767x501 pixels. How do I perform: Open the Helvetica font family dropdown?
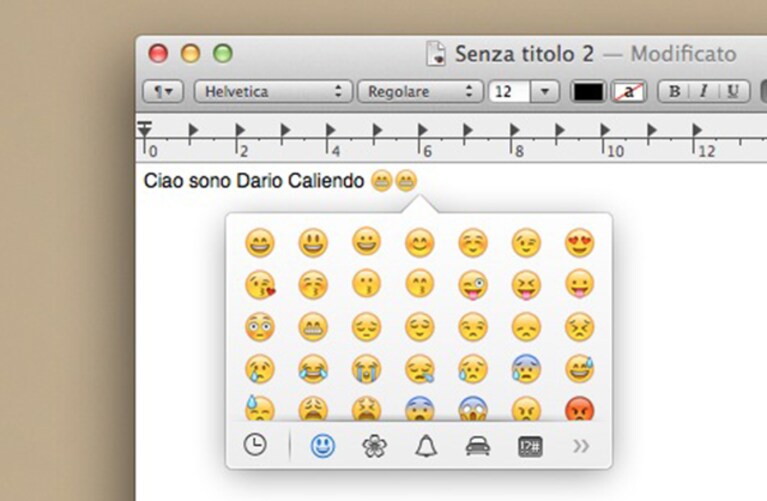point(273,91)
